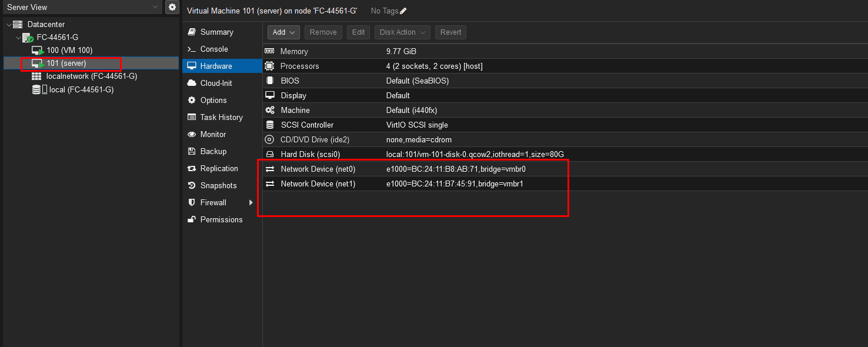Click the Revert button
The width and height of the screenshot is (868, 347).
pos(450,32)
